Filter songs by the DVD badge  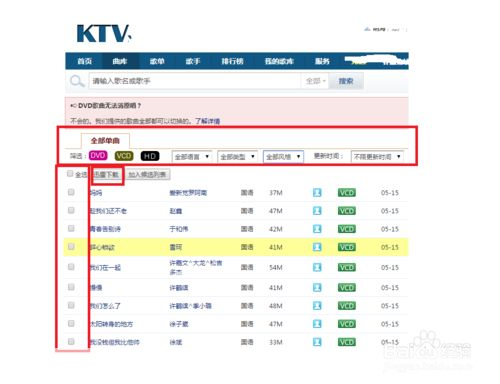pyautogui.click(x=98, y=156)
